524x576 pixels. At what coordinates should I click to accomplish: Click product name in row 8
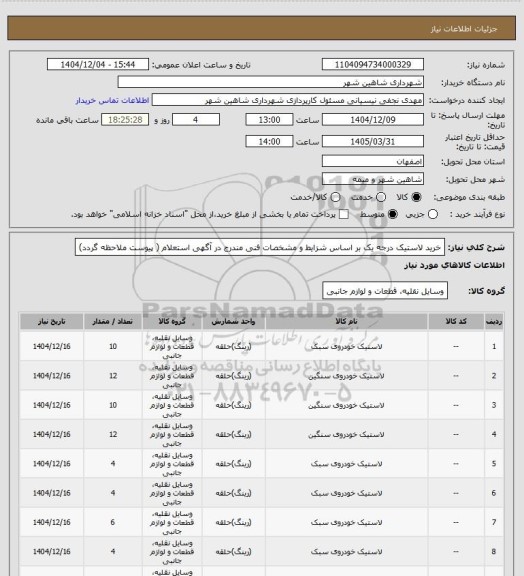346,552
